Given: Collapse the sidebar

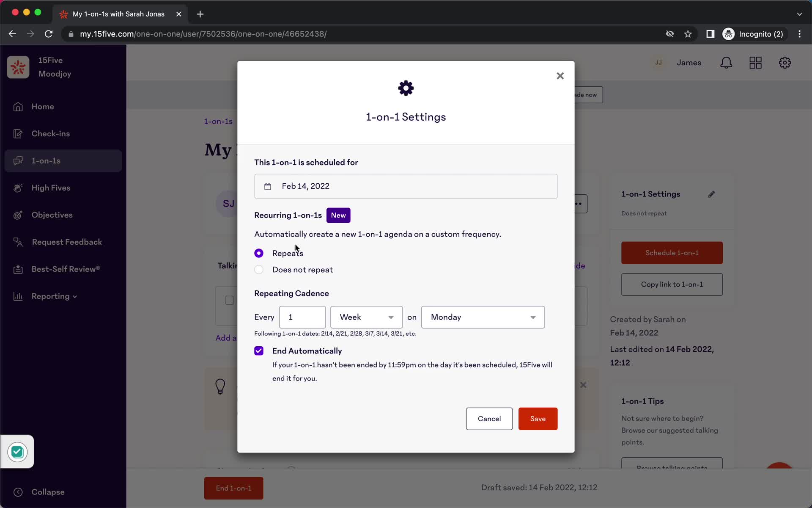Looking at the screenshot, I should tap(39, 492).
